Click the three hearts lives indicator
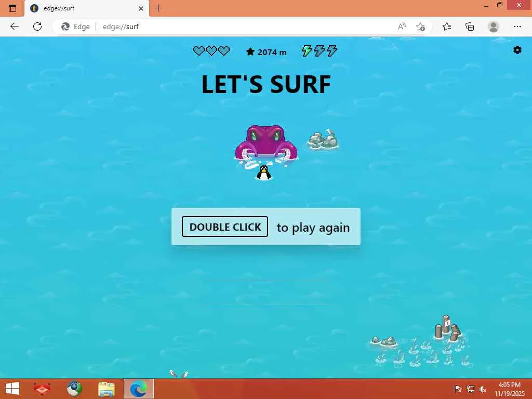Image resolution: width=532 pixels, height=399 pixels. [x=211, y=51]
